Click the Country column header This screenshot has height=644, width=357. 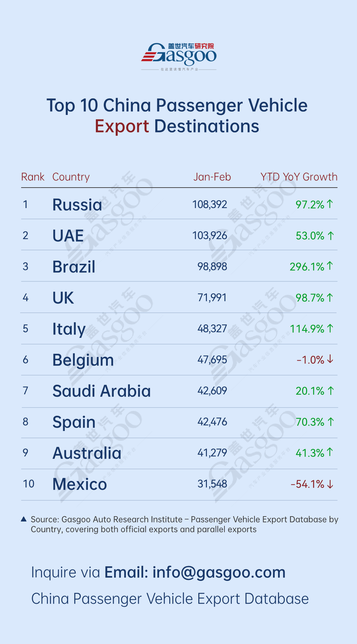click(x=71, y=177)
